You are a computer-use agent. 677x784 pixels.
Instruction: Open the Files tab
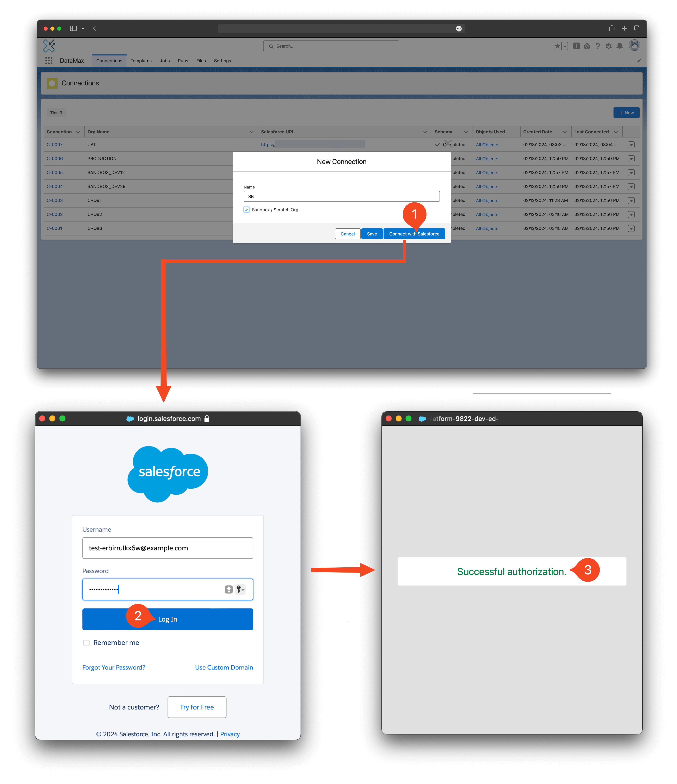pyautogui.click(x=201, y=61)
